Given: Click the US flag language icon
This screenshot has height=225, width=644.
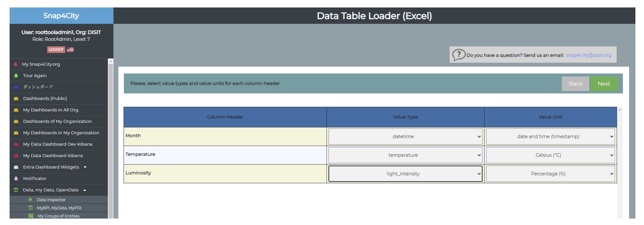Looking at the screenshot, I should tap(70, 50).
